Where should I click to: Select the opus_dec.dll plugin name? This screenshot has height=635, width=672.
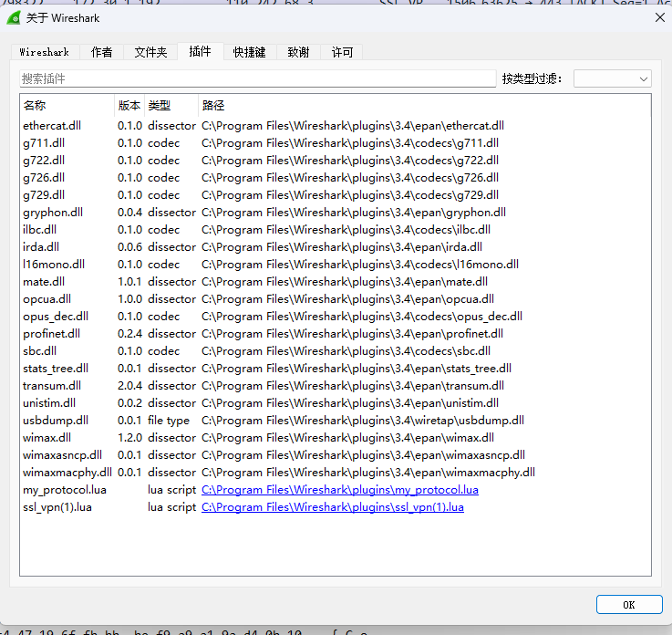point(56,317)
